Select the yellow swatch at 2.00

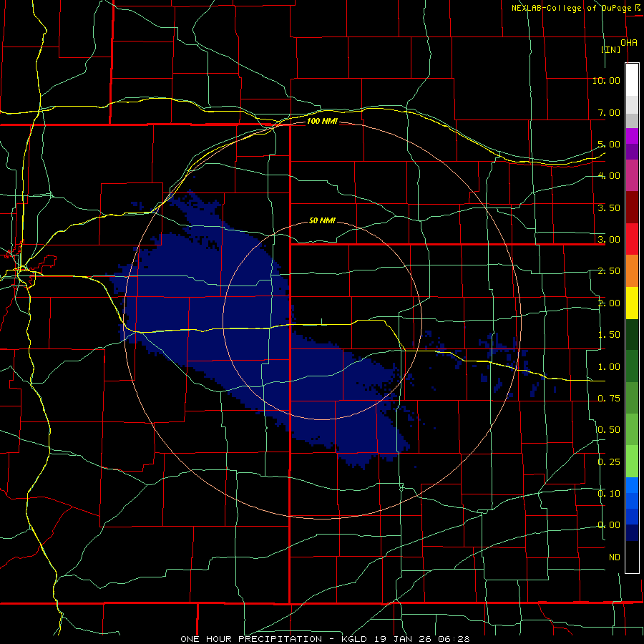coord(632,303)
